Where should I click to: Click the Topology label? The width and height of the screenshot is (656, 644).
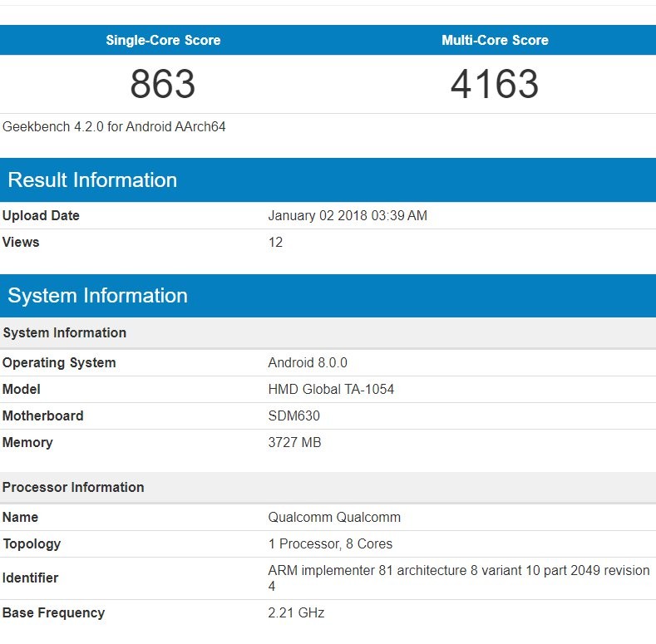tap(32, 544)
